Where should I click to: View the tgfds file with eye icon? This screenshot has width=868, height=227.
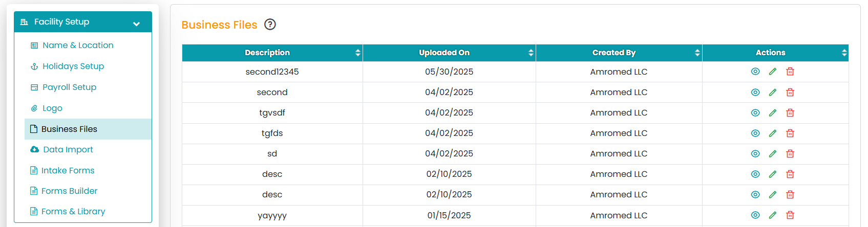[755, 133]
